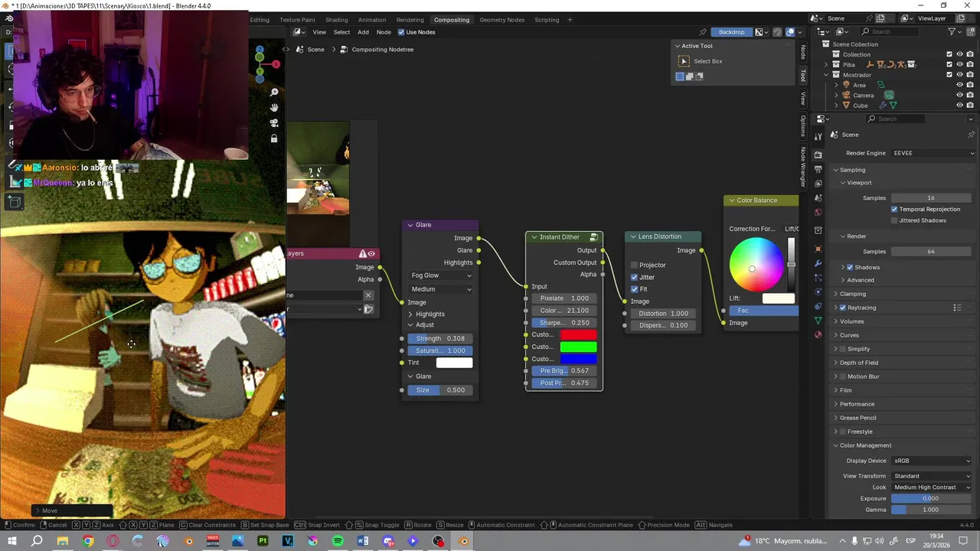Image resolution: width=980 pixels, height=551 pixels.
Task: Open the outliner filter funnel dropdown
Action: pyautogui.click(x=955, y=31)
